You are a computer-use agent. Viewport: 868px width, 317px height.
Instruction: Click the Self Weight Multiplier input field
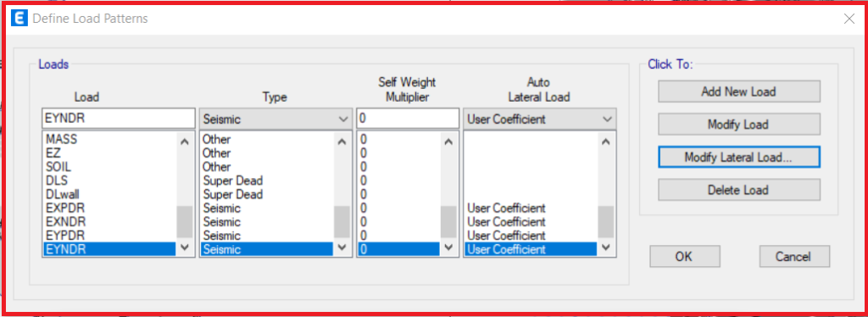tap(408, 119)
